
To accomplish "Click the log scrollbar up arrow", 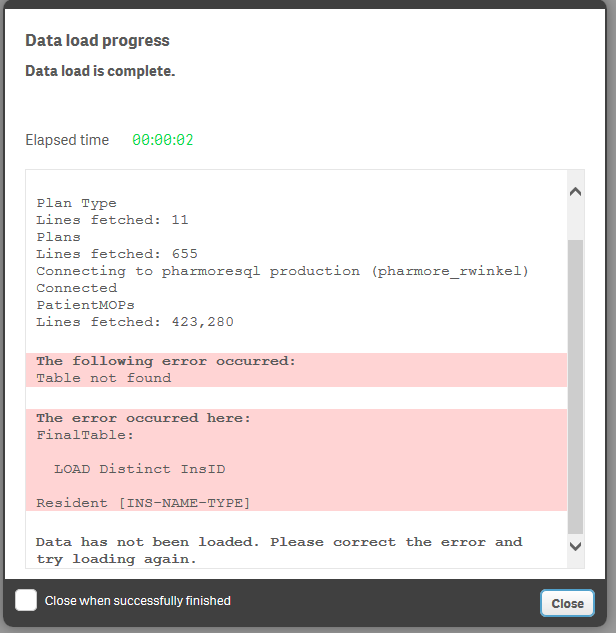I will pos(575,191).
